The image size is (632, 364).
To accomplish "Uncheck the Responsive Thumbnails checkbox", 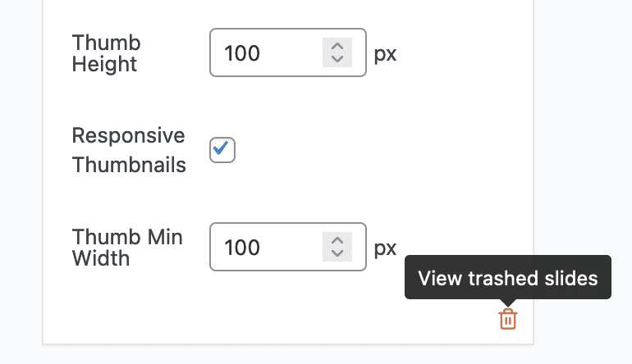I will click(222, 150).
